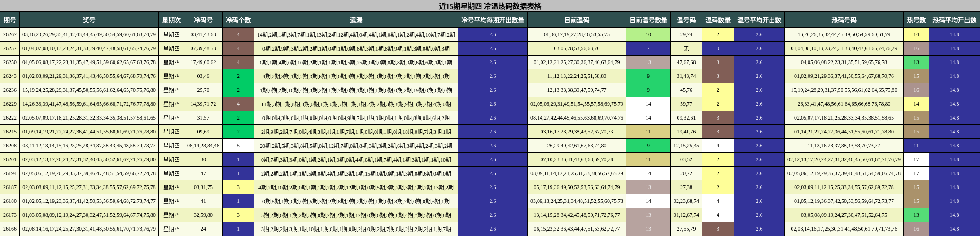Select the '目前温号数量' column header
Viewport: 980px width, 236px height.
[x=648, y=20]
